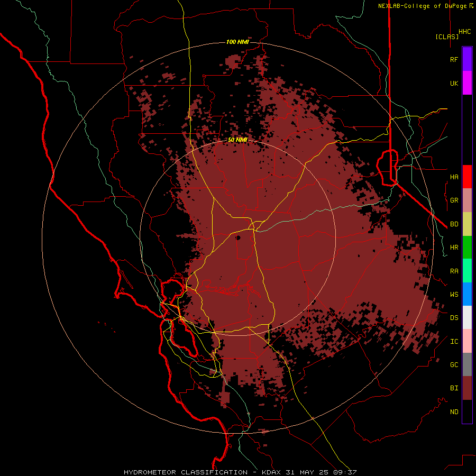Image resolution: width=476 pixels, height=476 pixels.
Task: Click the "BD" legend label
Action: [x=454, y=224]
